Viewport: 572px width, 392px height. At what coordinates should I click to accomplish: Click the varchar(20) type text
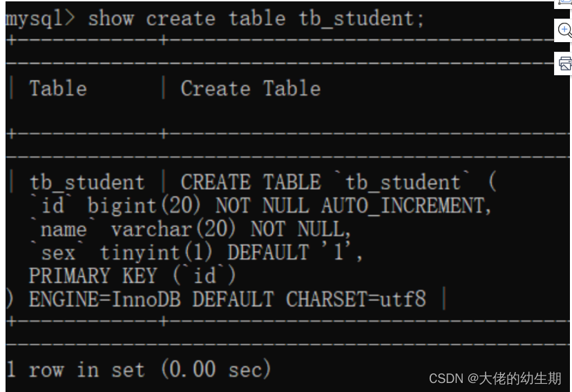(173, 229)
